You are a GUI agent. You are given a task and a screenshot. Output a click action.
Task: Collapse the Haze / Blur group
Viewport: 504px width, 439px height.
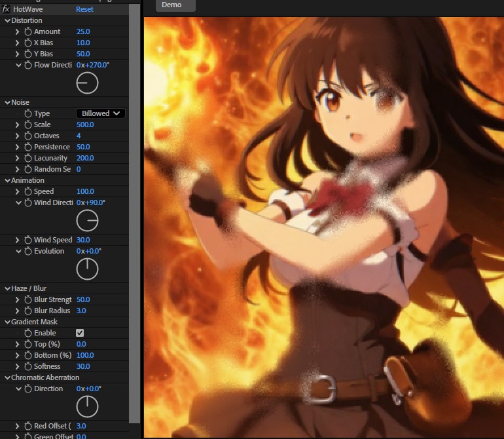click(7, 289)
